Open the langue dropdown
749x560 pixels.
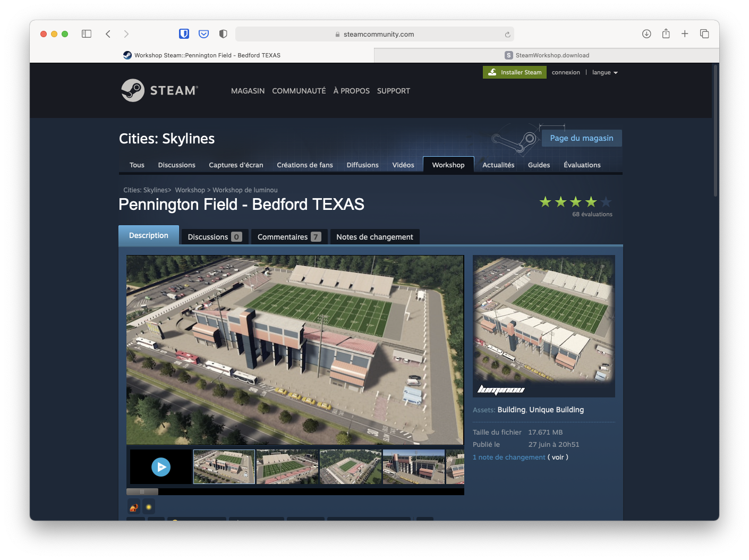point(605,72)
